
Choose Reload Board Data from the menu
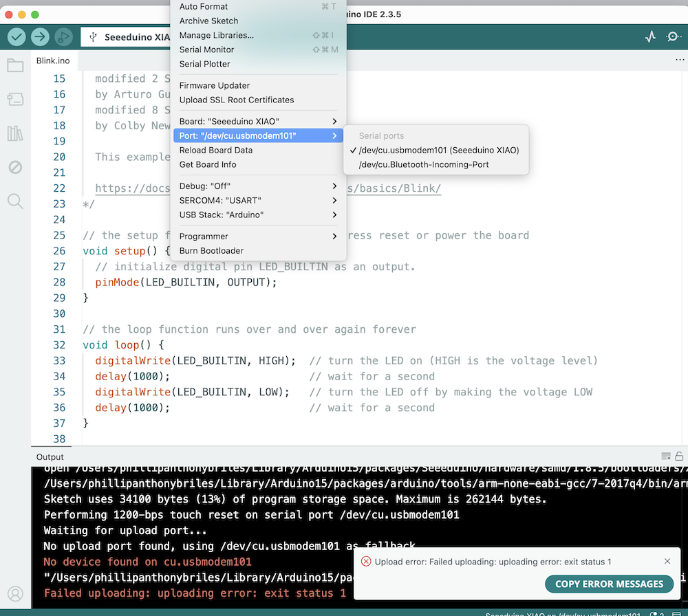[x=258, y=150]
